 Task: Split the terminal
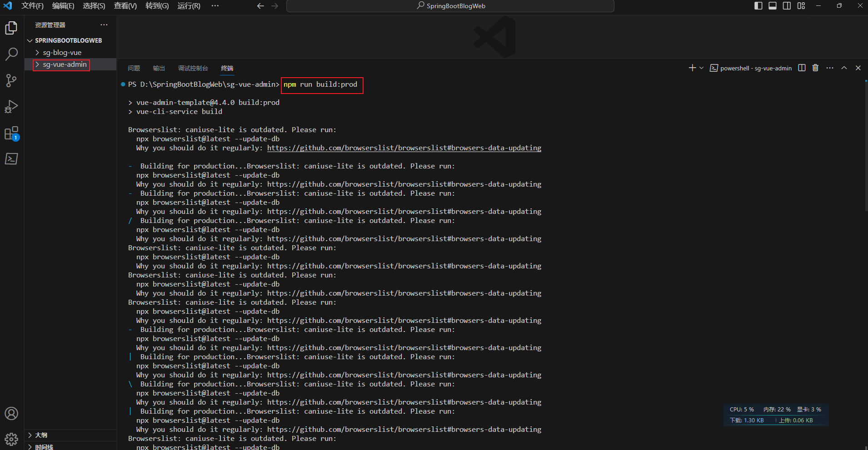802,68
